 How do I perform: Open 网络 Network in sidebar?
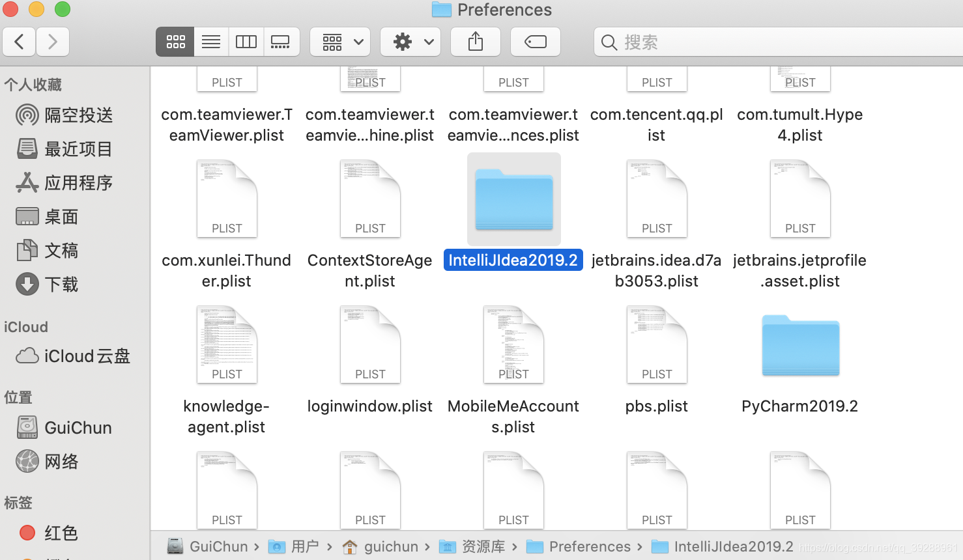(47, 462)
